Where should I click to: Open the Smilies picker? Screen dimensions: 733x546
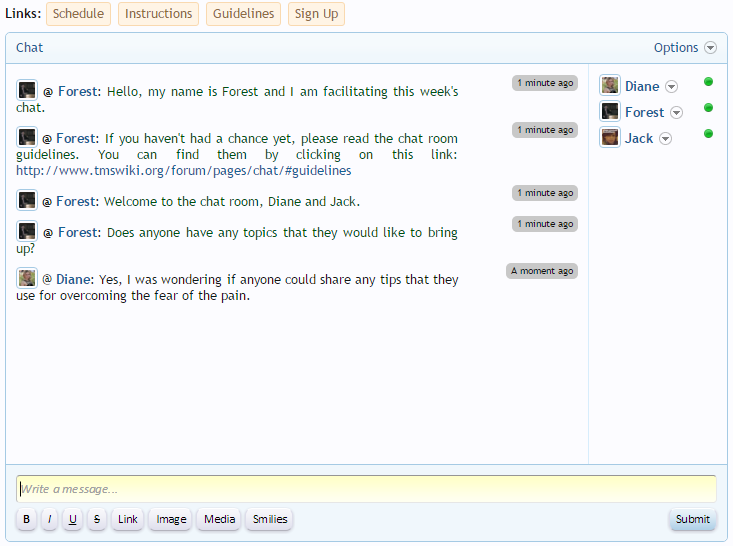(270, 519)
